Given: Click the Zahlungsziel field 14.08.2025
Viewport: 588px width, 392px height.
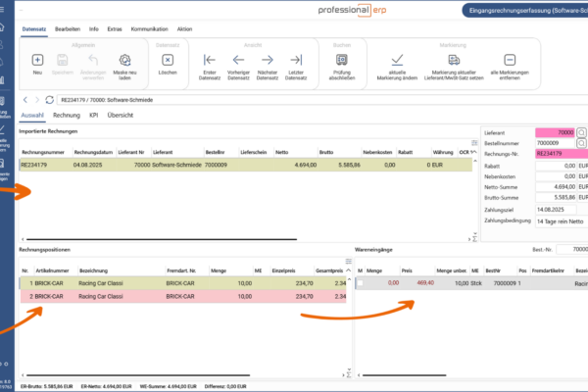Looking at the screenshot, I should pos(556,210).
